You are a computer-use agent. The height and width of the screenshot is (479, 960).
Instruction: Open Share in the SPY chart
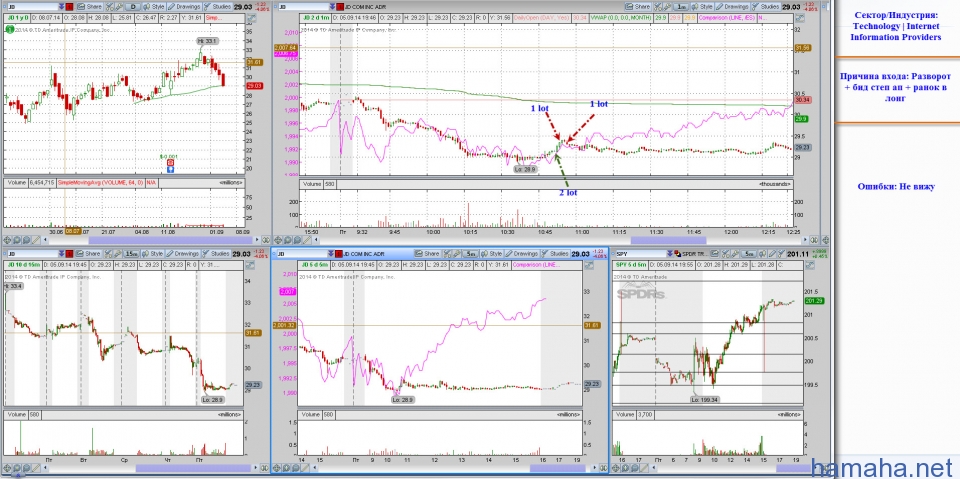click(x=714, y=254)
